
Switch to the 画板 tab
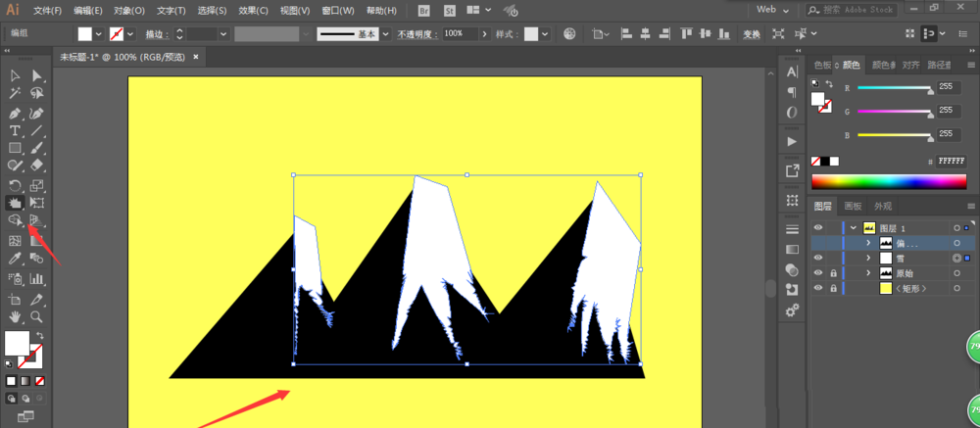click(853, 207)
